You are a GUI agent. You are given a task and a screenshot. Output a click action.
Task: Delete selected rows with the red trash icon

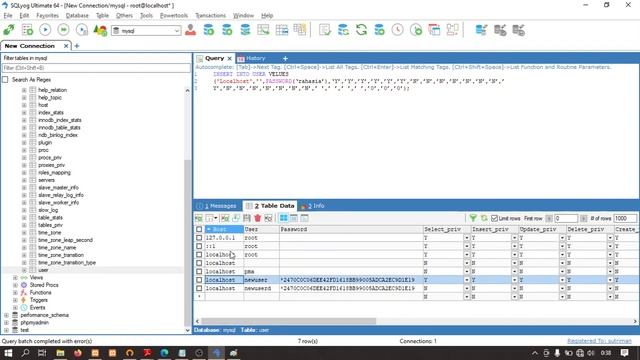pyautogui.click(x=258, y=218)
